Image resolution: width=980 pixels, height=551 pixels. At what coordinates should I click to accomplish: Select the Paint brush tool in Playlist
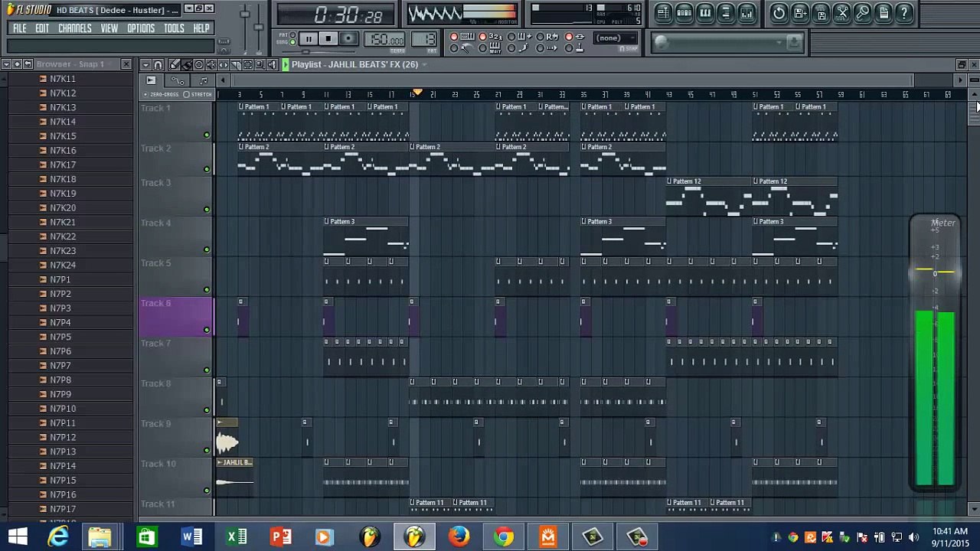coord(187,65)
